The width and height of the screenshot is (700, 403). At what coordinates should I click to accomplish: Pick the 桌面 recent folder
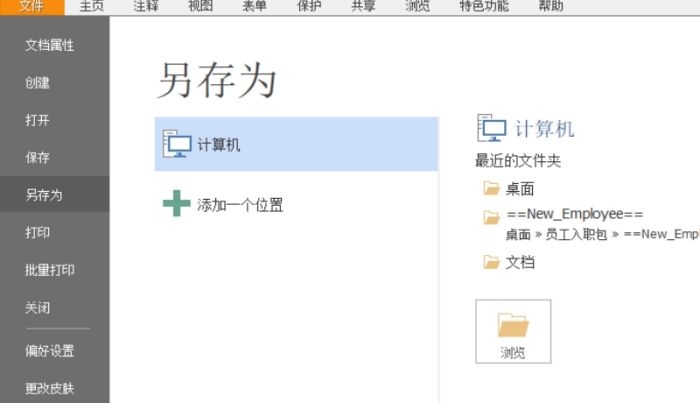click(520, 189)
